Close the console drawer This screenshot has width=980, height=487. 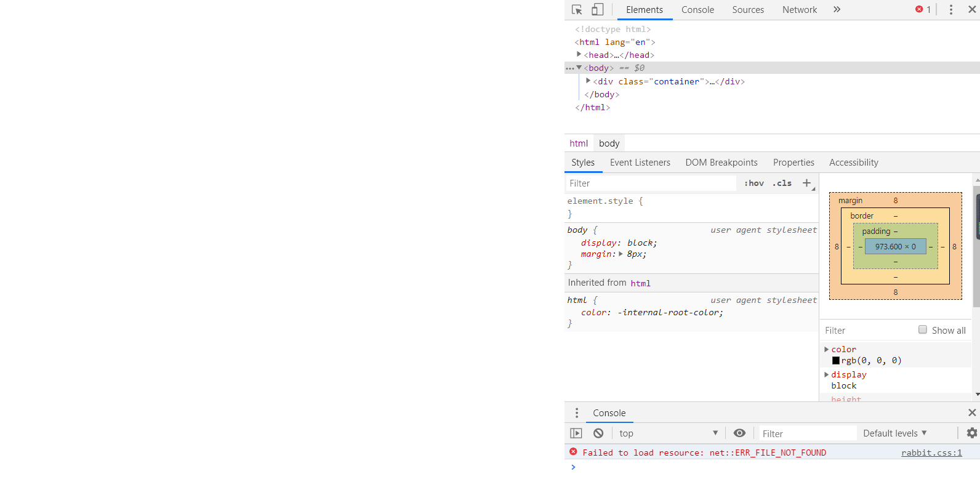(972, 413)
